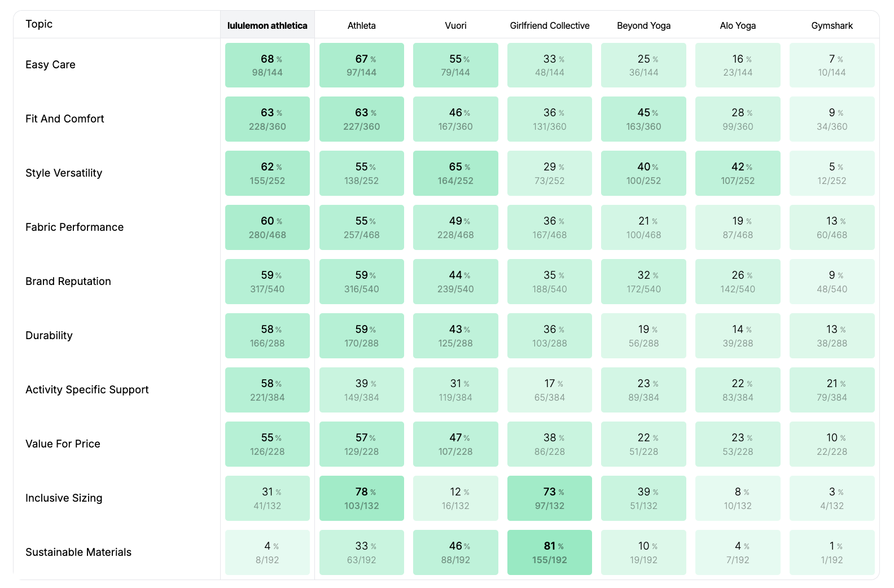The height and width of the screenshot is (588, 894).
Task: Click the 227/360 Athleta cell
Action: tap(362, 119)
